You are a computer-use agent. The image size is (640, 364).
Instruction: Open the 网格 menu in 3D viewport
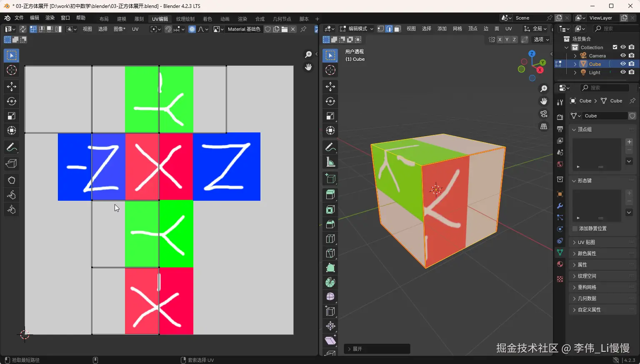click(457, 29)
